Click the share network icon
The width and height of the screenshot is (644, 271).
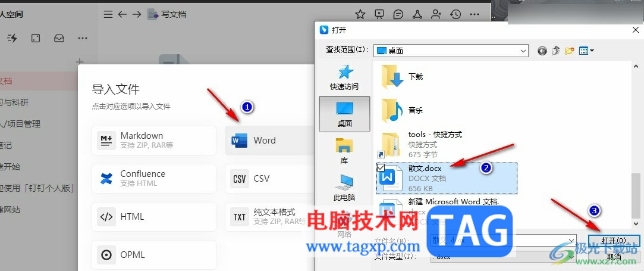[417, 14]
